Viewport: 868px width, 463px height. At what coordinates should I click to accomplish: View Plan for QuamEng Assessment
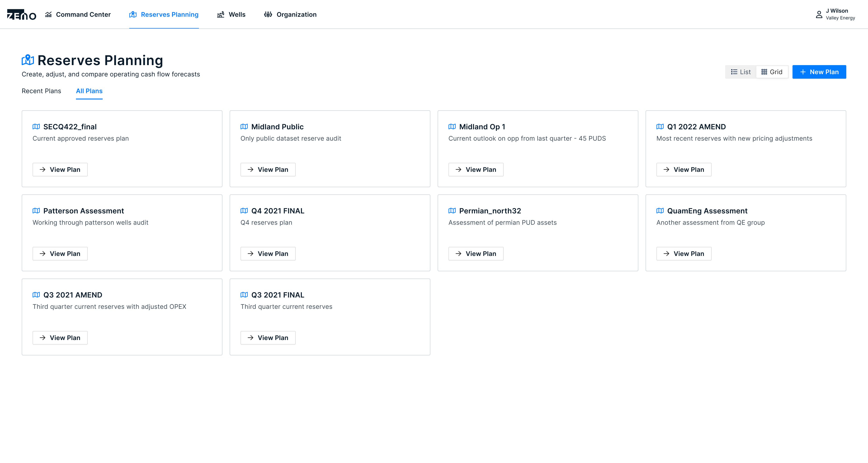[684, 253]
